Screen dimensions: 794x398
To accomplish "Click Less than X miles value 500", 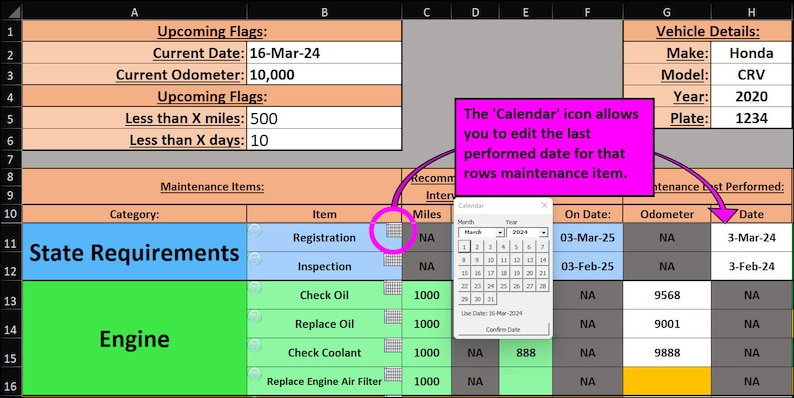I will pos(324,118).
